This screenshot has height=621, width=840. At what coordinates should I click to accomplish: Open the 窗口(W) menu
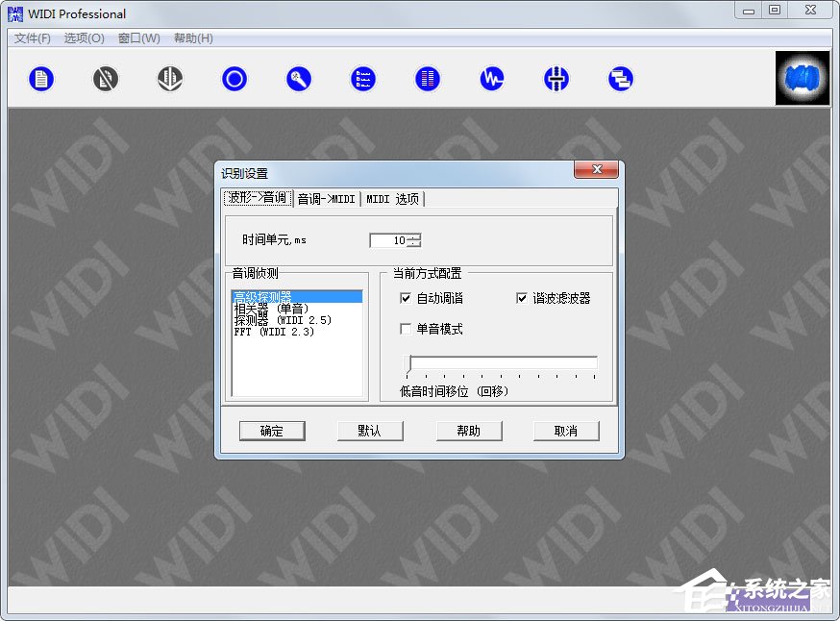(x=138, y=38)
